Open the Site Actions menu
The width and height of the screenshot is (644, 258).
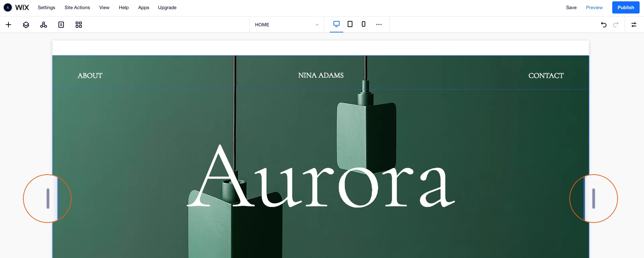point(77,7)
